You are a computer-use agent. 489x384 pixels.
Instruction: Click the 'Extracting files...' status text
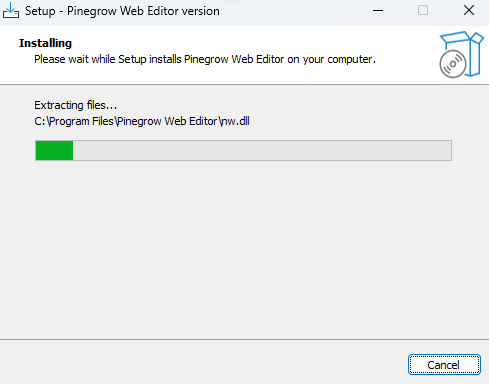(x=75, y=105)
